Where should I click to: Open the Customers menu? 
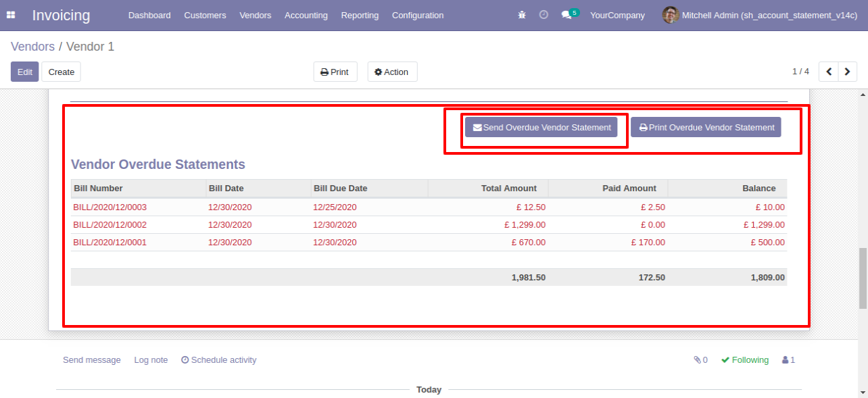[x=205, y=15]
